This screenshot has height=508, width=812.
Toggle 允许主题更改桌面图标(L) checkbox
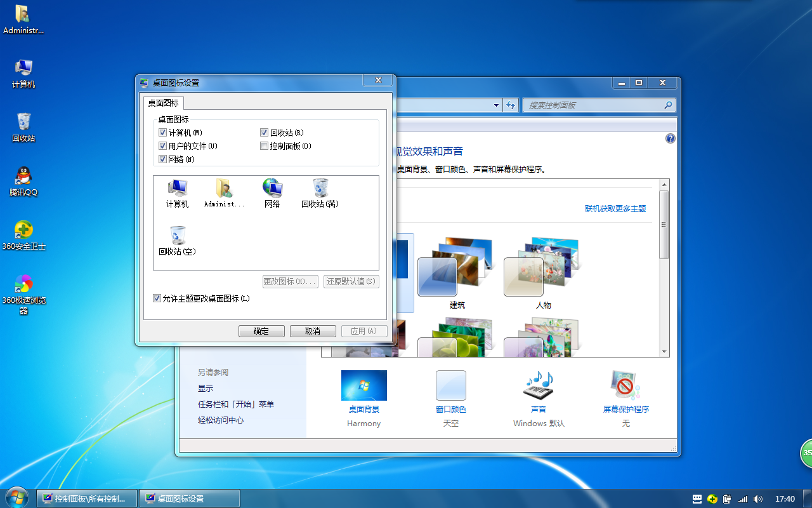coord(157,298)
